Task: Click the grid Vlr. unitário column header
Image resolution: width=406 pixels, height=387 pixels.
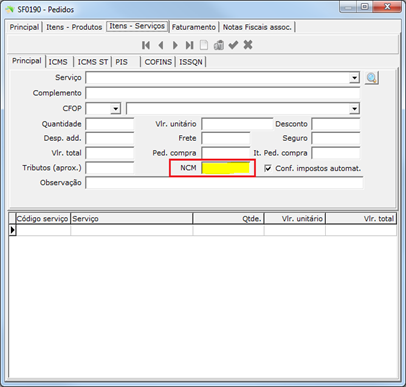Action: pyautogui.click(x=295, y=219)
